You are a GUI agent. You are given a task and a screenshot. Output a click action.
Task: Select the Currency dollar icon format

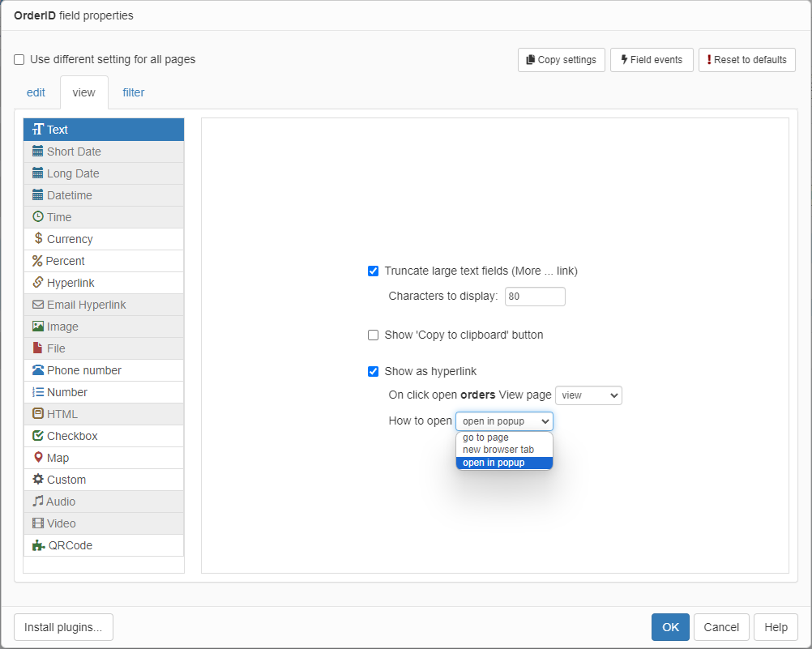[x=38, y=239]
